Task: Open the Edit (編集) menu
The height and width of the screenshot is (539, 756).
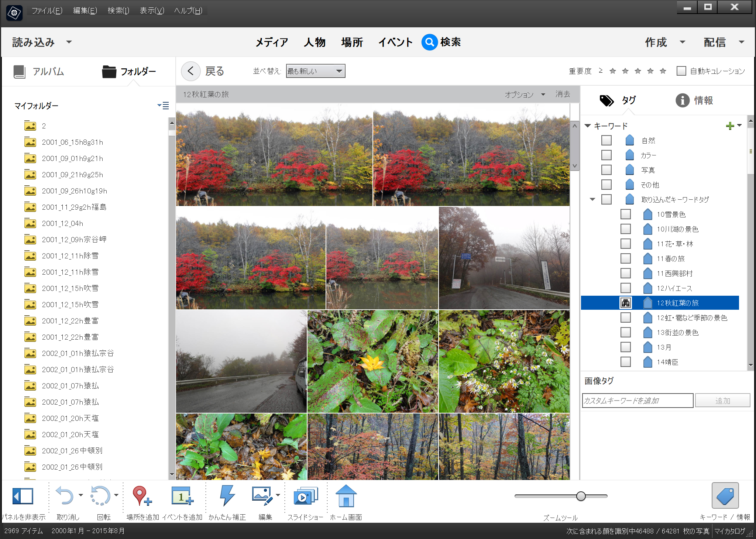Action: 85,10
